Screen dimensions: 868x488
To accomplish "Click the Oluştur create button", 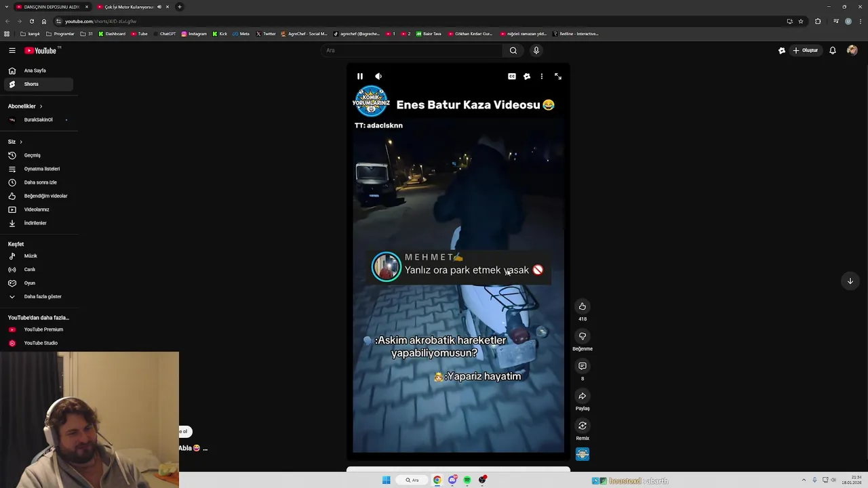I will (806, 50).
